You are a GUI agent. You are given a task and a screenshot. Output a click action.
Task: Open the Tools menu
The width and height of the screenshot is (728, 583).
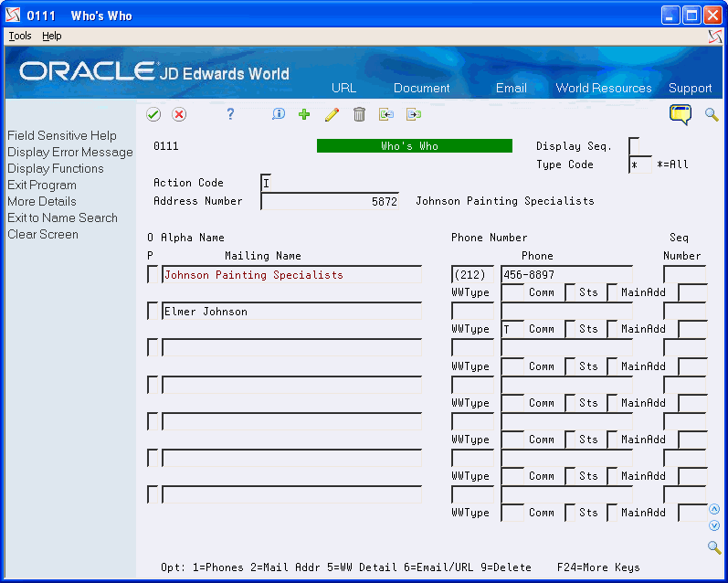pyautogui.click(x=20, y=36)
